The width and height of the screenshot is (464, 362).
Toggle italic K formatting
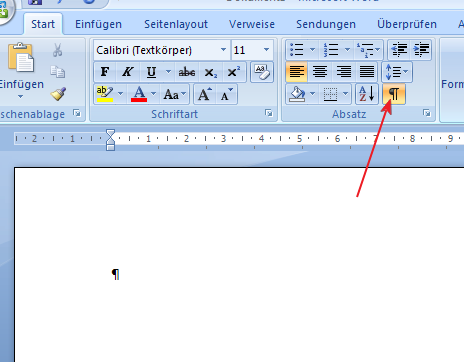click(x=127, y=72)
